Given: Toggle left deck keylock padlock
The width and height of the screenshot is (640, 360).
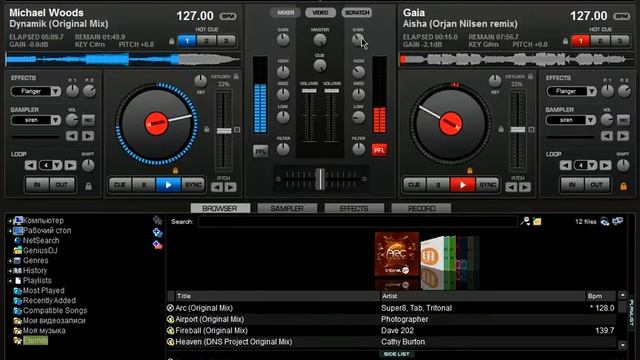Looking at the screenshot, I should coord(236,76).
